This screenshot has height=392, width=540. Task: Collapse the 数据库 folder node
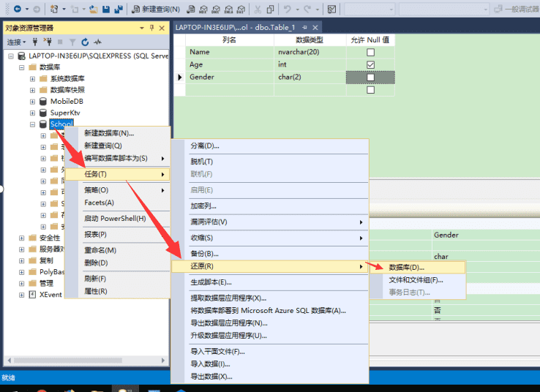22,67
